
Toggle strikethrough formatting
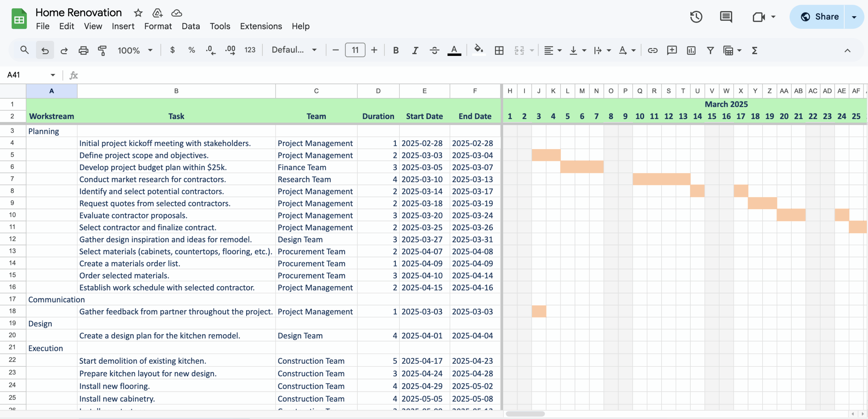pyautogui.click(x=434, y=50)
